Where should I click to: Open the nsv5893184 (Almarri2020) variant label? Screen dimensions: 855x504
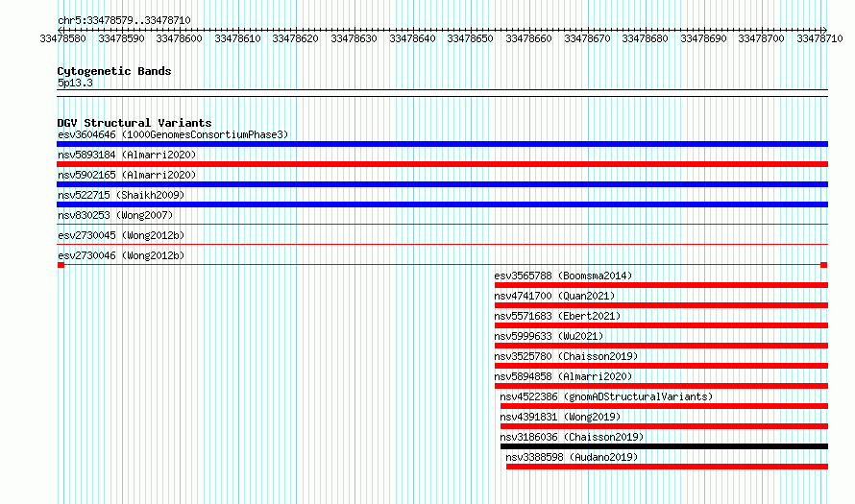click(127, 155)
